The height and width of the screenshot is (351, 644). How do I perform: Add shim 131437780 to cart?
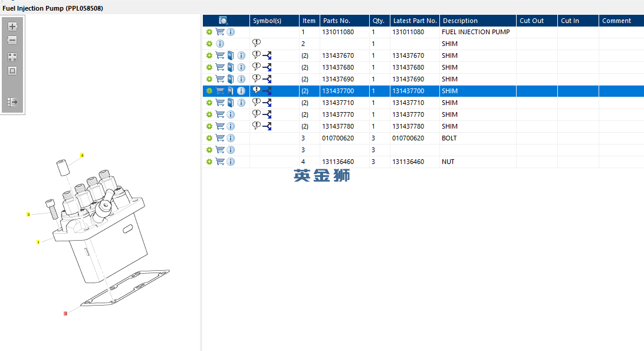point(220,126)
